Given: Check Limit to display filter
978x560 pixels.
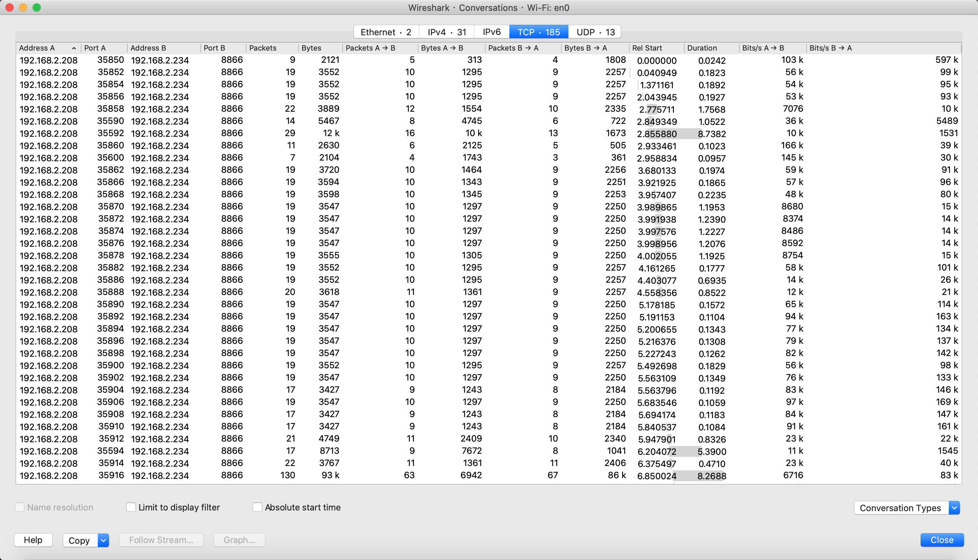Looking at the screenshot, I should 131,507.
